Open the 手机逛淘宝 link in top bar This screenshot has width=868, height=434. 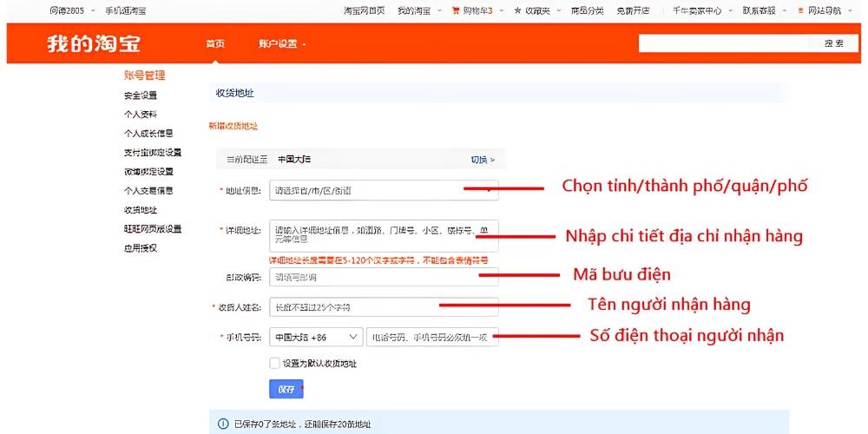point(126,10)
